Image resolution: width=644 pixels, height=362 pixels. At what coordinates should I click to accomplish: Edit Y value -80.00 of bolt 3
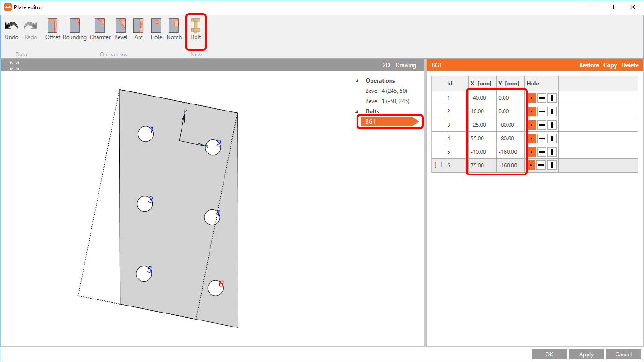coord(510,125)
